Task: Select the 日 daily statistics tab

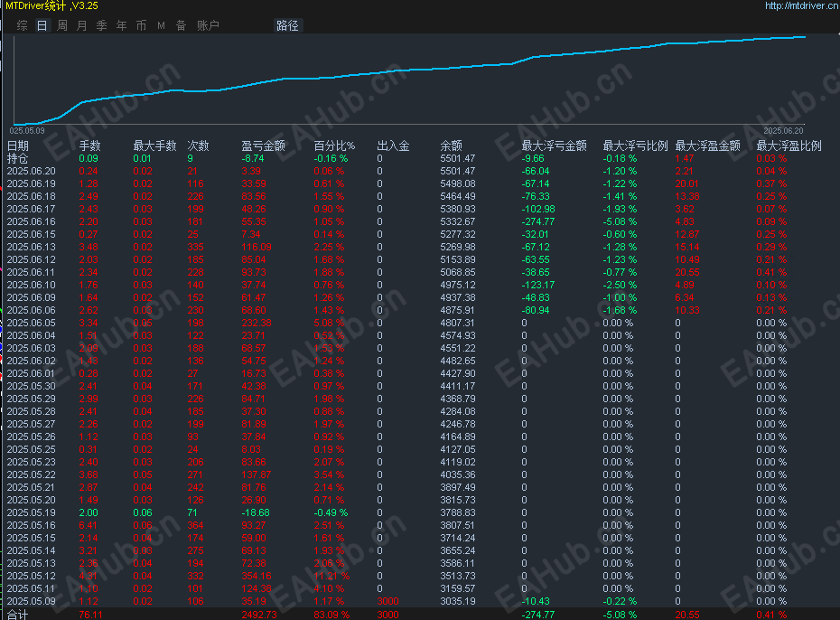Action: tap(42, 25)
